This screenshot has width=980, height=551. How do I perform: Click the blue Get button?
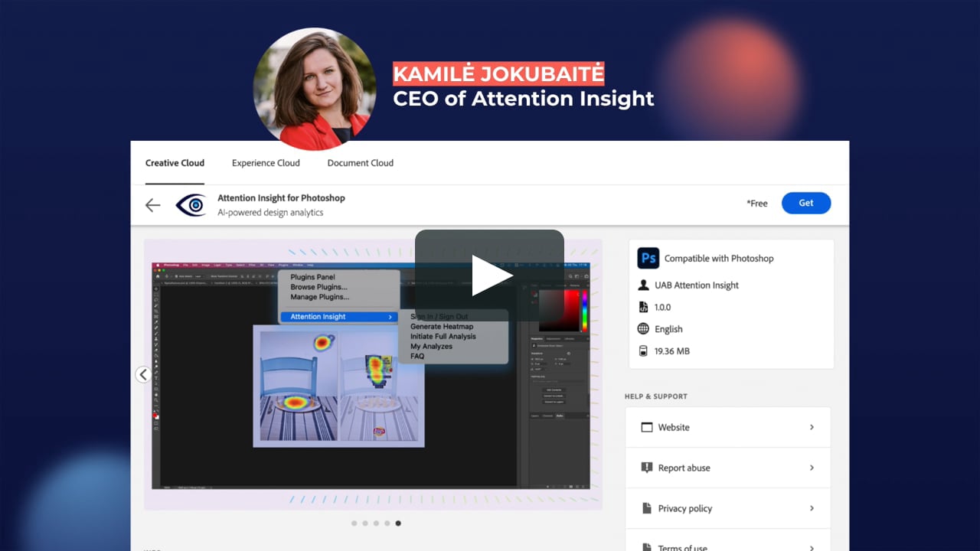(x=806, y=203)
